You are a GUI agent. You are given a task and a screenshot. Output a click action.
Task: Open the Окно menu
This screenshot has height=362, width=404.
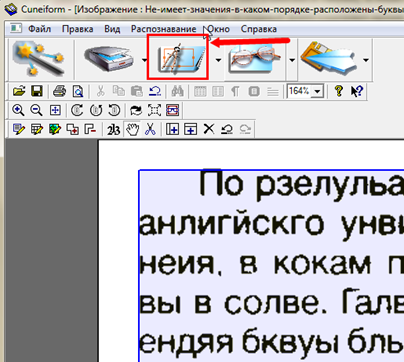pos(218,29)
